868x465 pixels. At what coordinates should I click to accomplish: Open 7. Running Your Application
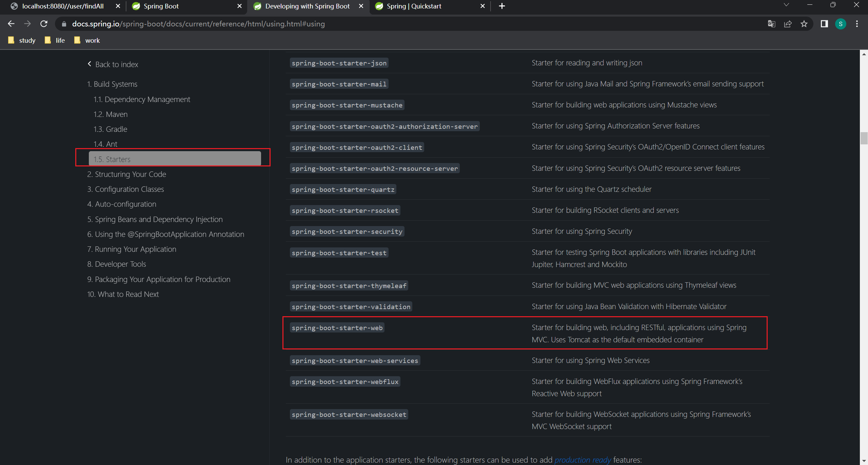pos(132,249)
